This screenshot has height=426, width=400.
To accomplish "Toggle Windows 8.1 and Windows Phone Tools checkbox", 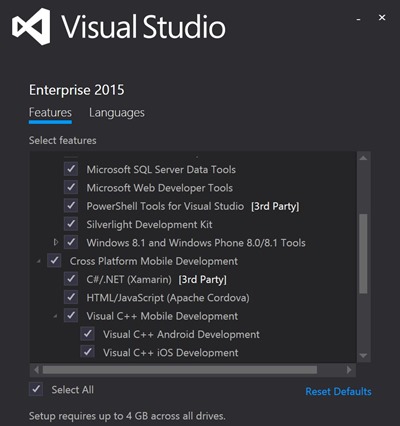I will click(x=71, y=242).
